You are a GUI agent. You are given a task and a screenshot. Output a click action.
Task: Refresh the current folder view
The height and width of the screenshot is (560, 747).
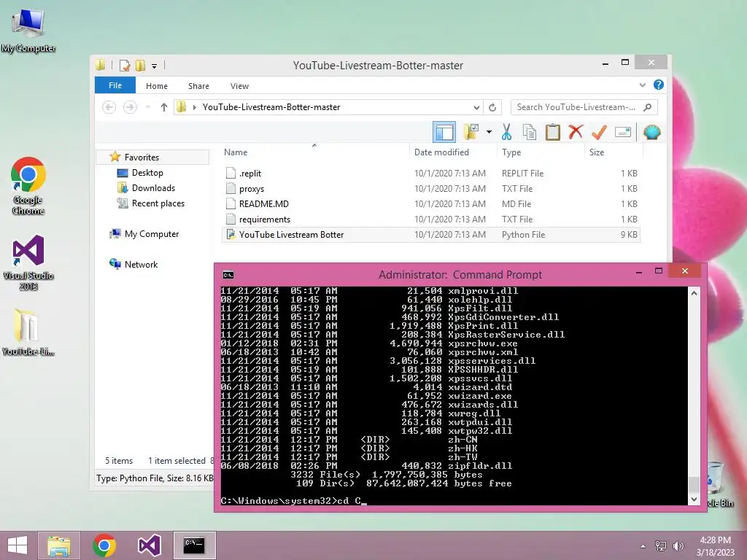[492, 107]
